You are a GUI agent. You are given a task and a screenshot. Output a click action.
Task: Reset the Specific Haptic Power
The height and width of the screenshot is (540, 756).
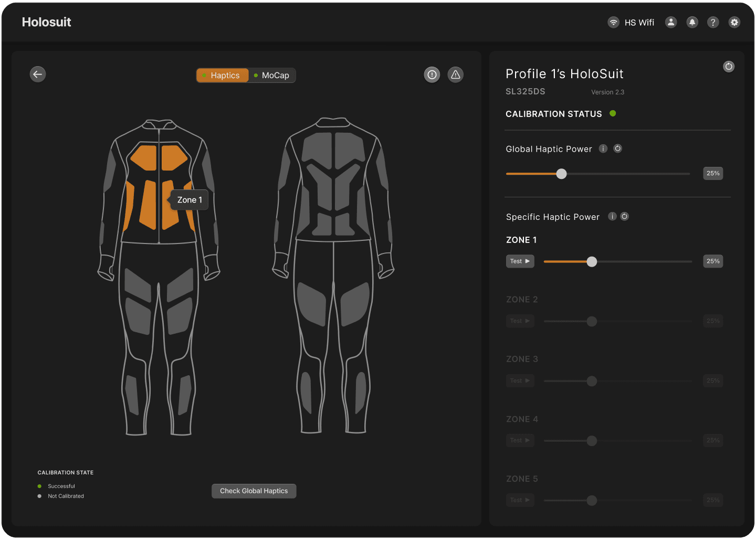click(625, 216)
